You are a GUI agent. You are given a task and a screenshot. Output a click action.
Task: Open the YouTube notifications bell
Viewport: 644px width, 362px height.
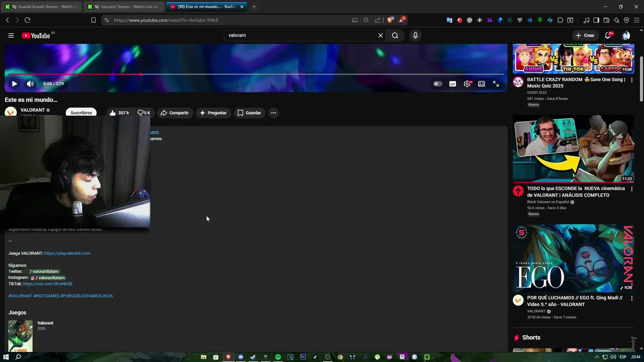click(608, 35)
